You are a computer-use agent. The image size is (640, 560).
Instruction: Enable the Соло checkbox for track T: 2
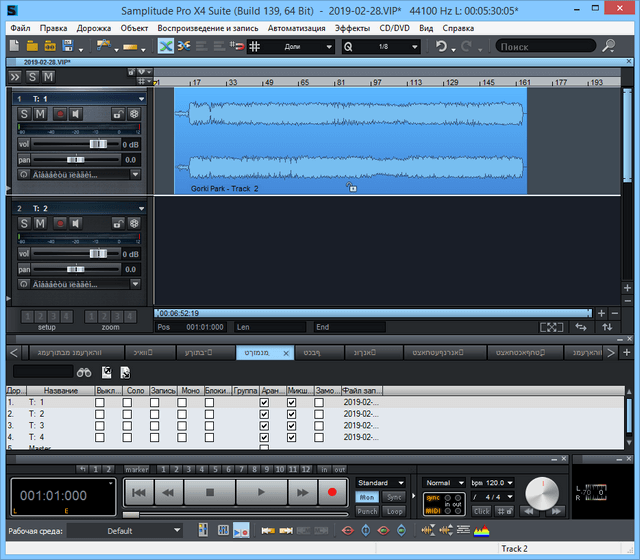127,414
